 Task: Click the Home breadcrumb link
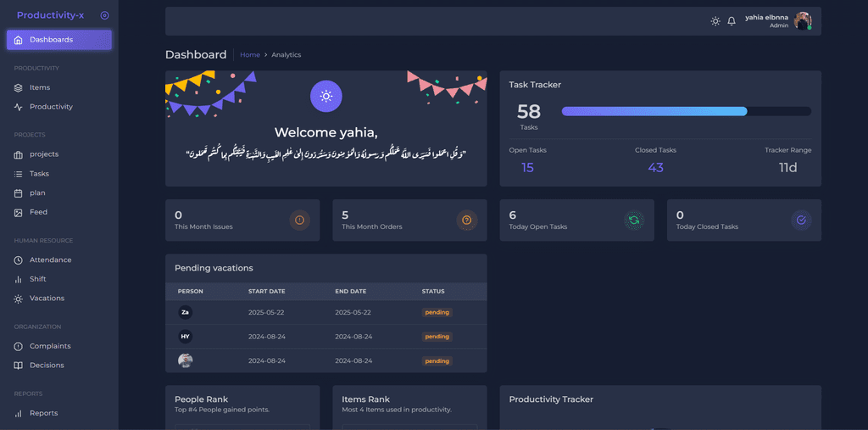[x=250, y=55]
